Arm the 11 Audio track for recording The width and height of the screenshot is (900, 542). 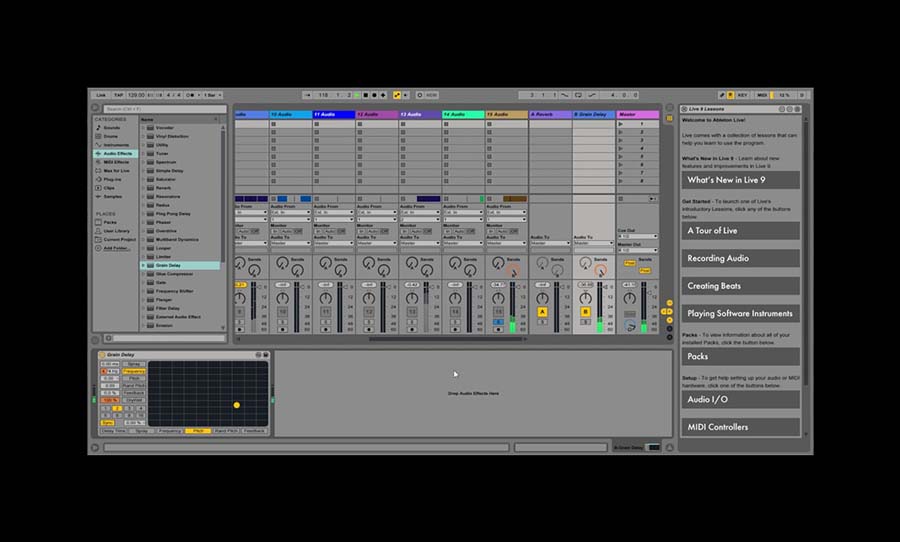coord(325,330)
